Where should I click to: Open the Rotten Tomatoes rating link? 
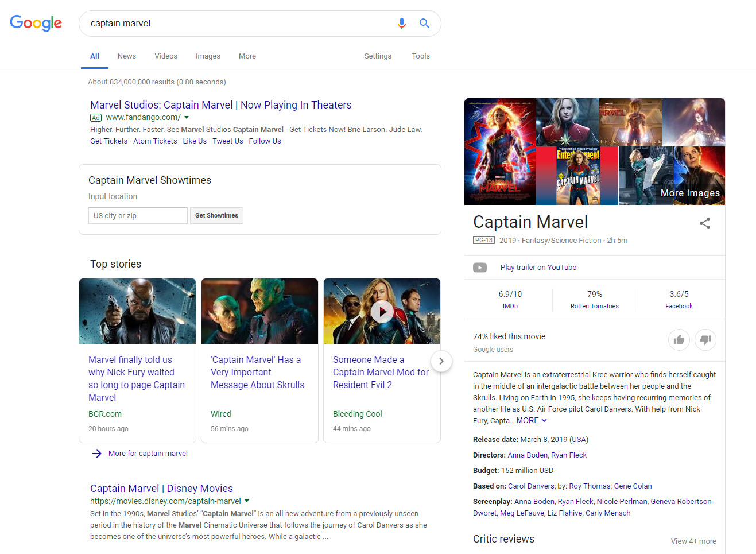(x=594, y=306)
